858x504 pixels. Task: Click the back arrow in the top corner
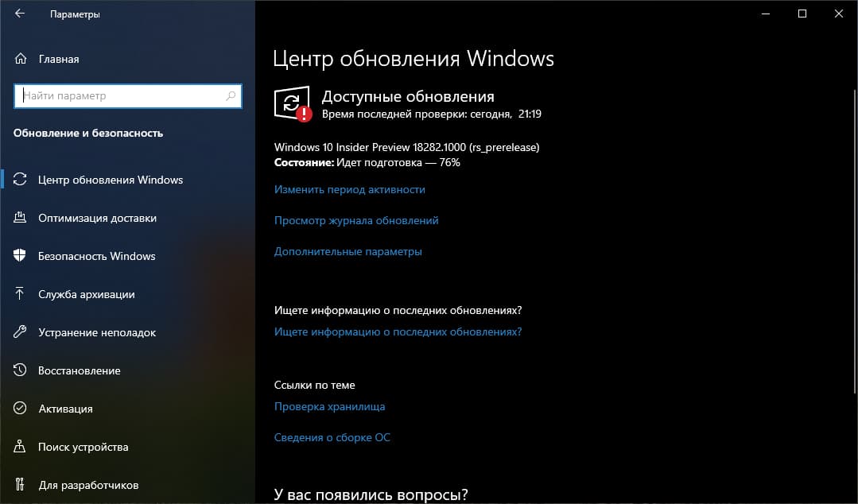[x=19, y=14]
